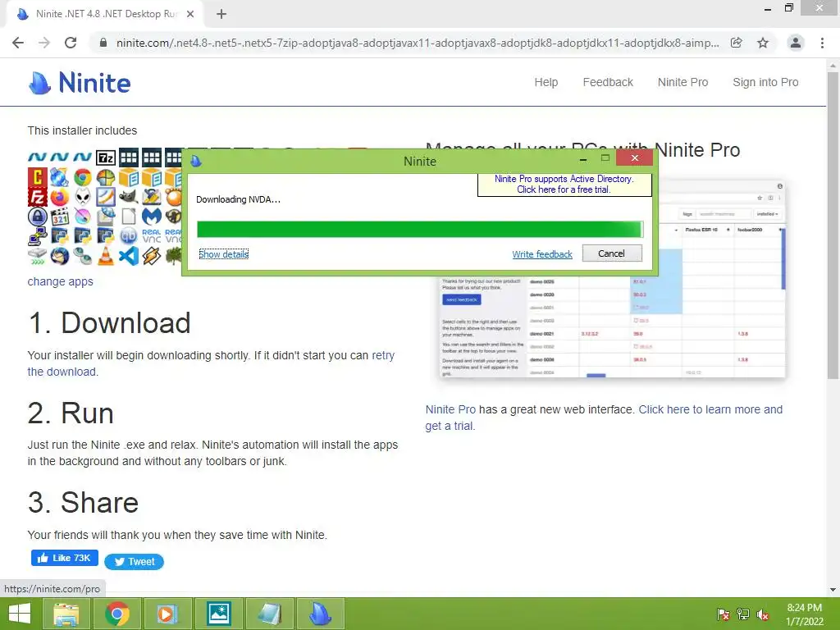Click the Facebook Like 73K button
This screenshot has height=630, width=840.
64,558
